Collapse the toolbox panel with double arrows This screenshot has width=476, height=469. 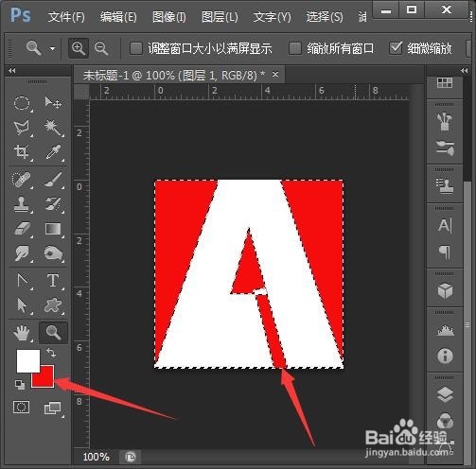[12, 70]
